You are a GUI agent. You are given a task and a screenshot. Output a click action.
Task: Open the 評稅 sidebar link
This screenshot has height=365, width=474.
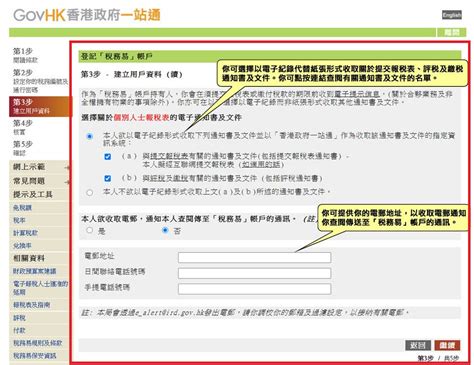(x=19, y=318)
